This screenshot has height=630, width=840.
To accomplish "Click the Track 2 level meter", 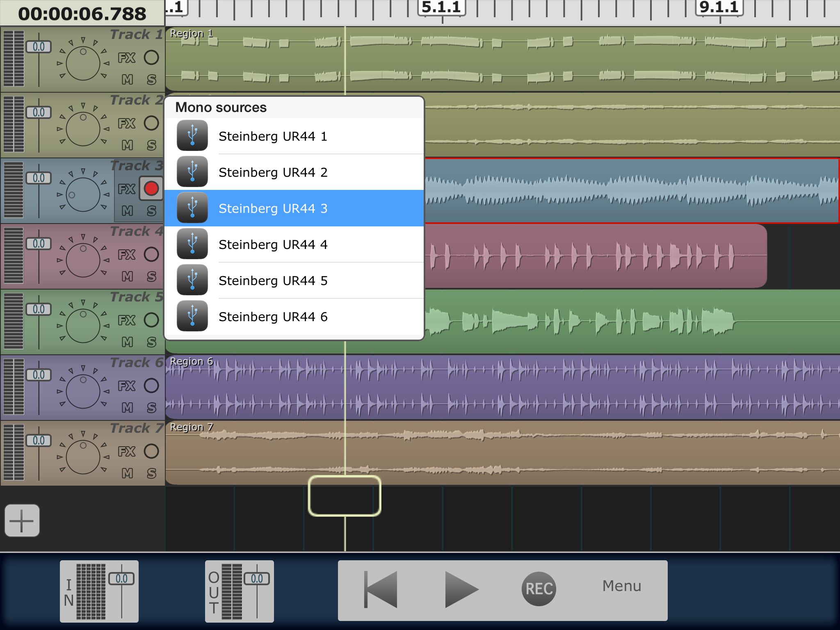I will tap(14, 125).
